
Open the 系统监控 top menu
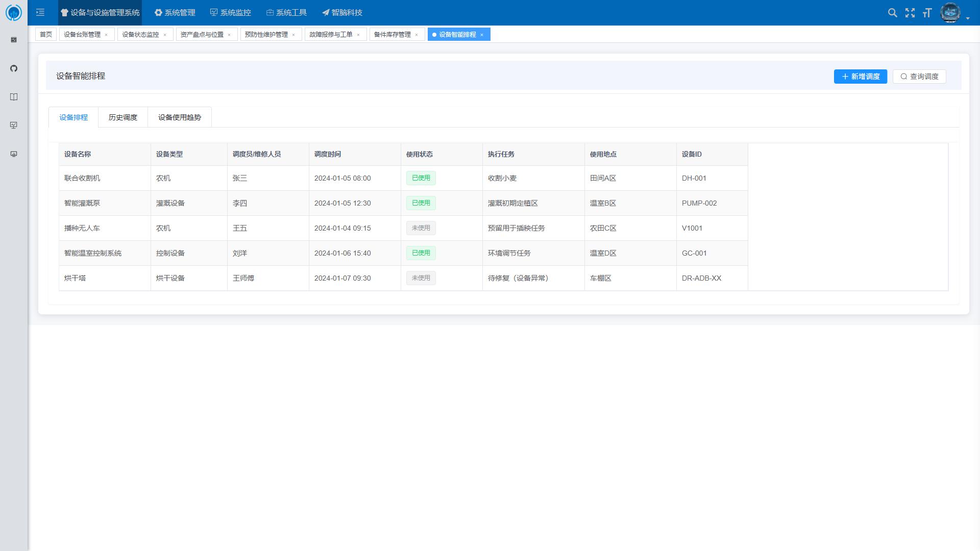(231, 12)
